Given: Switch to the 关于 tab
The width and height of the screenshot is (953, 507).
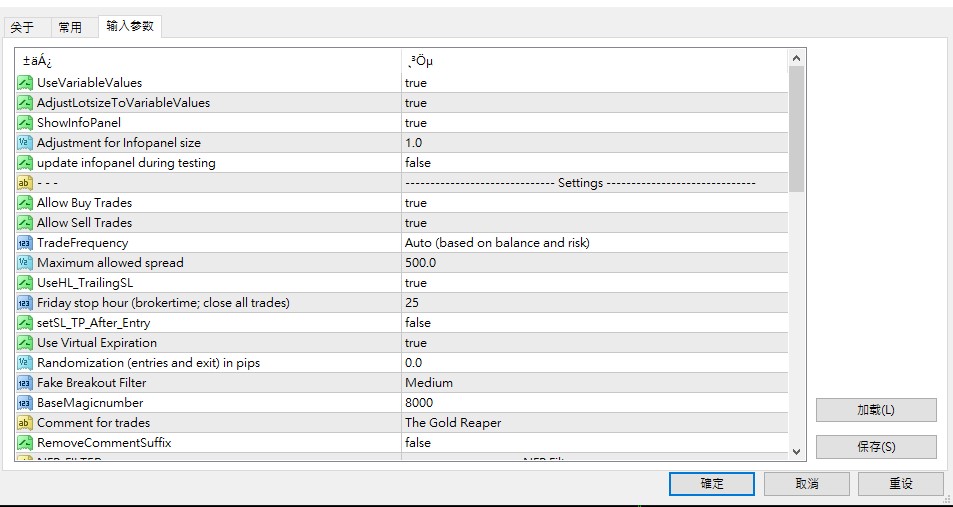Looking at the screenshot, I should (22, 27).
